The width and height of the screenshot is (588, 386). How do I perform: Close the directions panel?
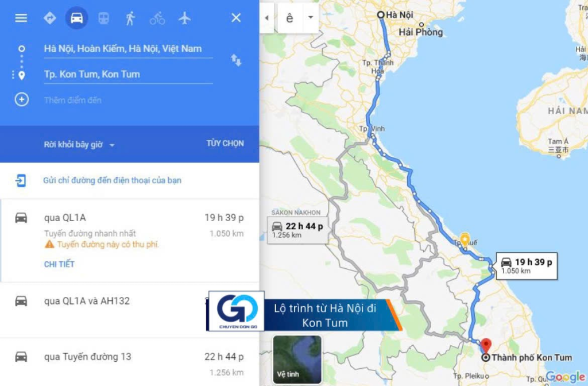click(236, 18)
